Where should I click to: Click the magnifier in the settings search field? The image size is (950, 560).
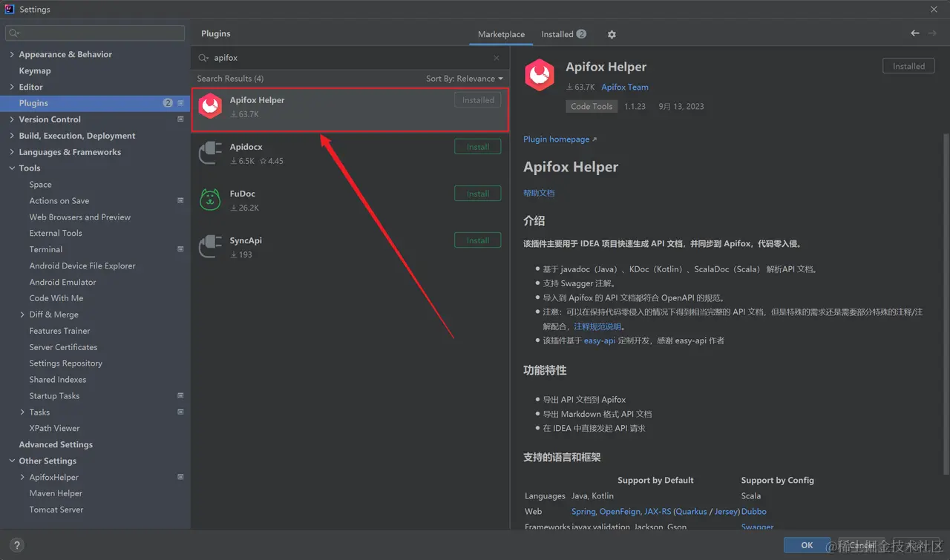pyautogui.click(x=13, y=33)
